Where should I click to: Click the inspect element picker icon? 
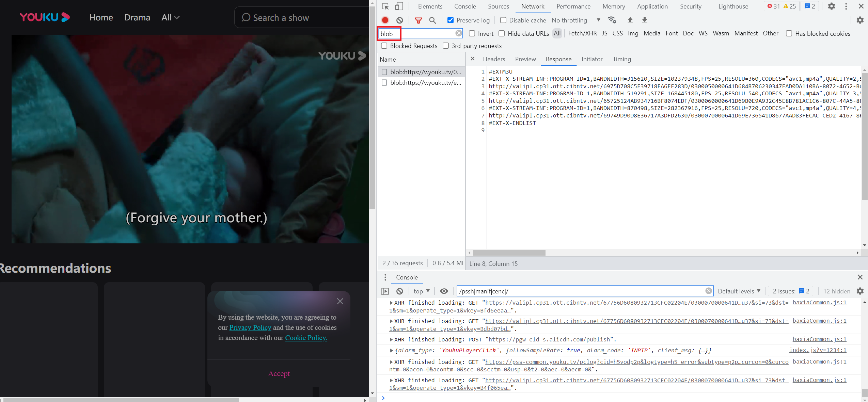pyautogui.click(x=385, y=6)
